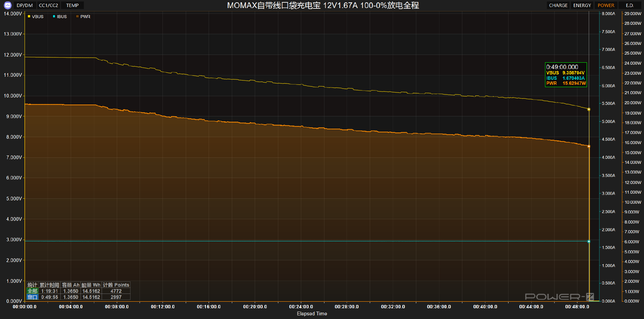
Task: Click the points count 2997
Action: (x=116, y=297)
